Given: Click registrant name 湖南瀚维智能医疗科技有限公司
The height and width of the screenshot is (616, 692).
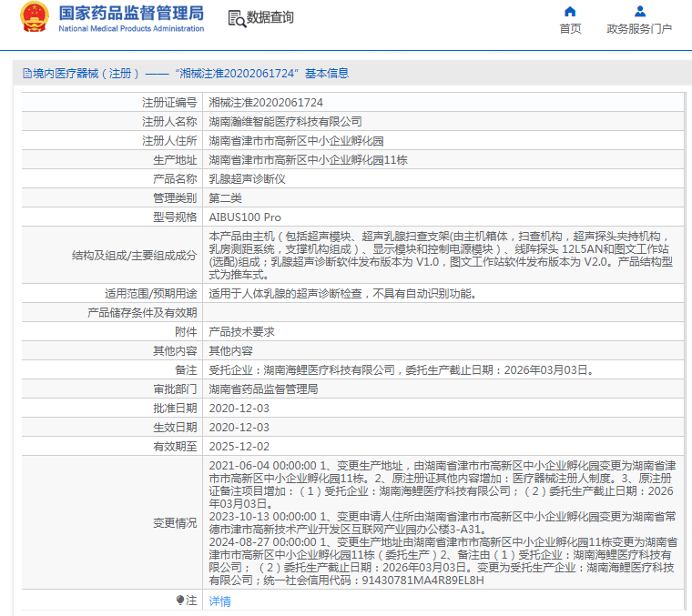Looking at the screenshot, I should coord(285,122).
